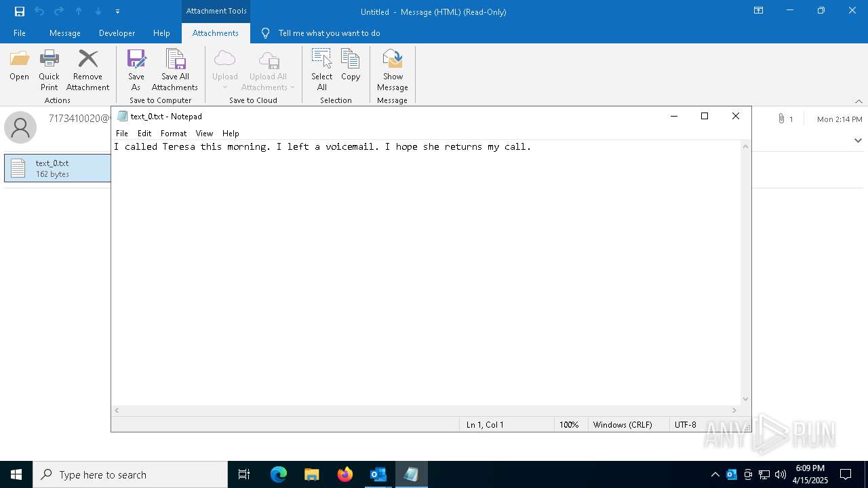
Task: Open Ribbon Display Options
Action: [758, 11]
